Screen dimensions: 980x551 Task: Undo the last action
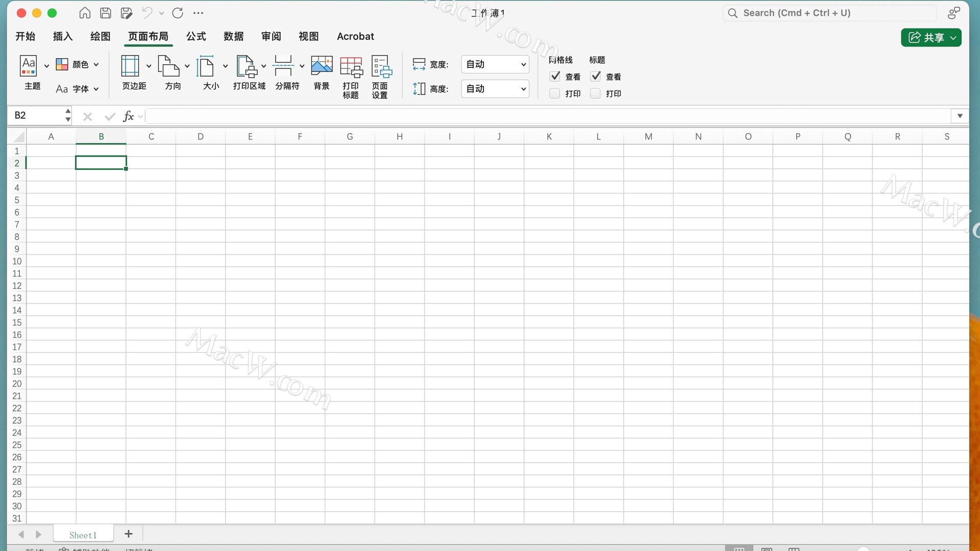click(x=148, y=13)
